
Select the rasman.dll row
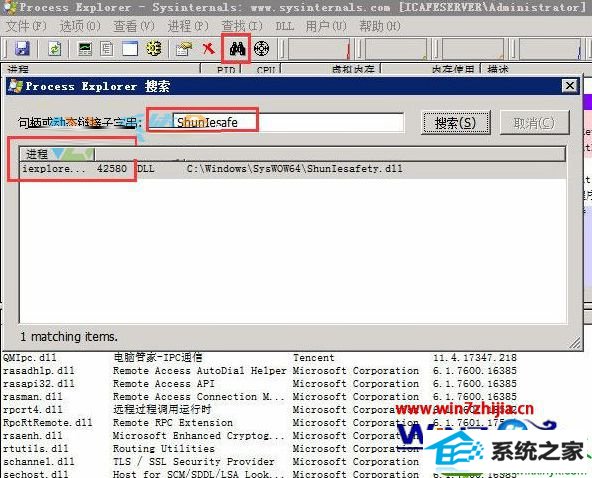point(260,396)
